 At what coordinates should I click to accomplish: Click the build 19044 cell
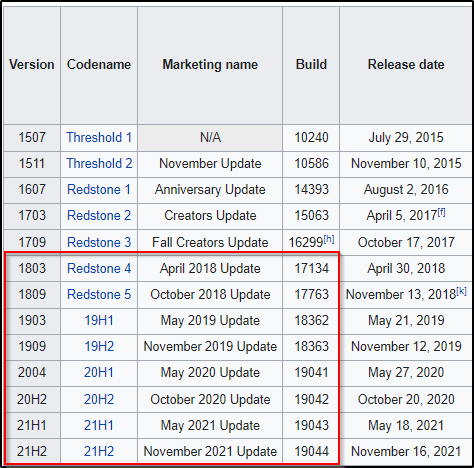pos(311,451)
